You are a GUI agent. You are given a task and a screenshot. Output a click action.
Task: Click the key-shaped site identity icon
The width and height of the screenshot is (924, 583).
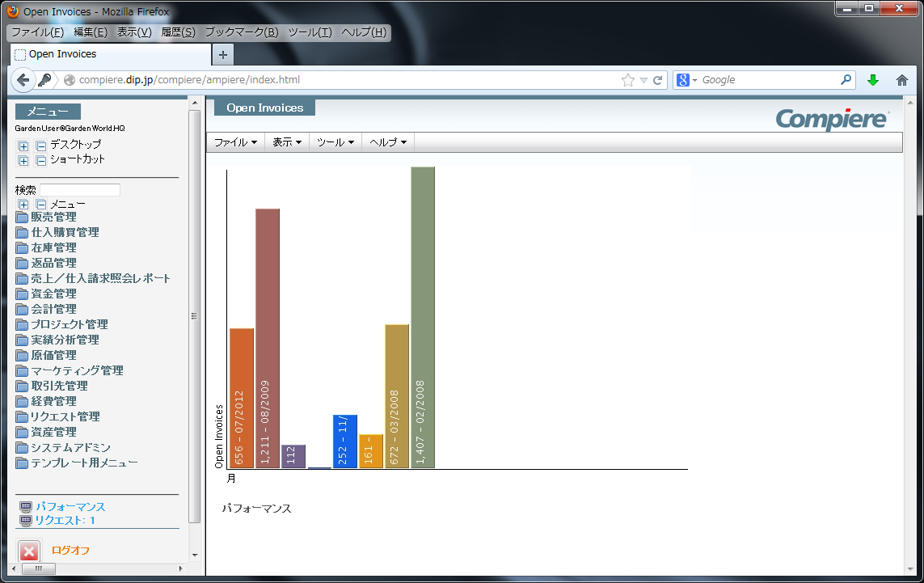tap(44, 80)
